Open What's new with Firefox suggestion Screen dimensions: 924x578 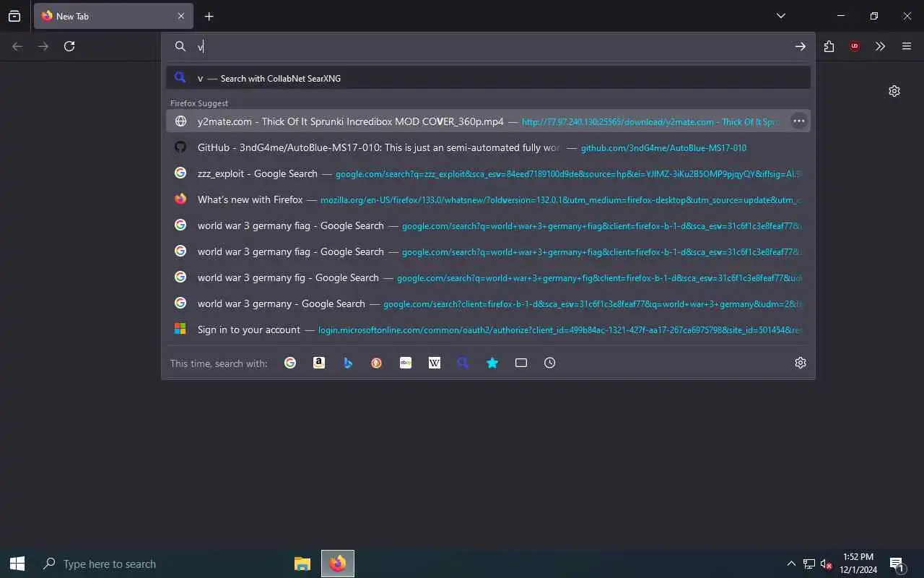(488, 199)
